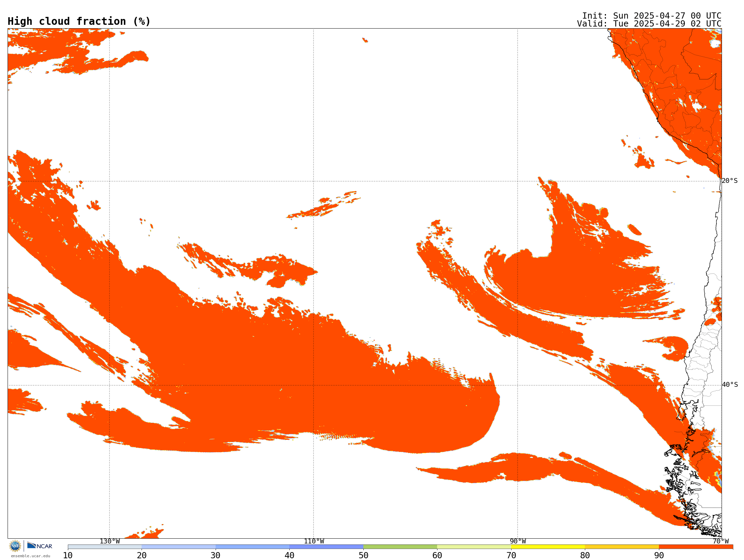Pick the 30-40 blue colorbar swatch
This screenshot has height=560, width=744.
pos(252,547)
